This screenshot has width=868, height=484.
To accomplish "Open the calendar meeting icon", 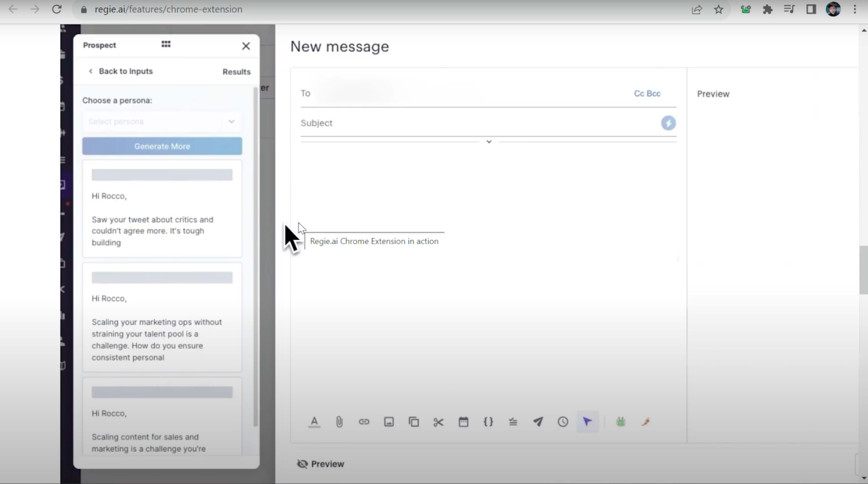I will (463, 422).
